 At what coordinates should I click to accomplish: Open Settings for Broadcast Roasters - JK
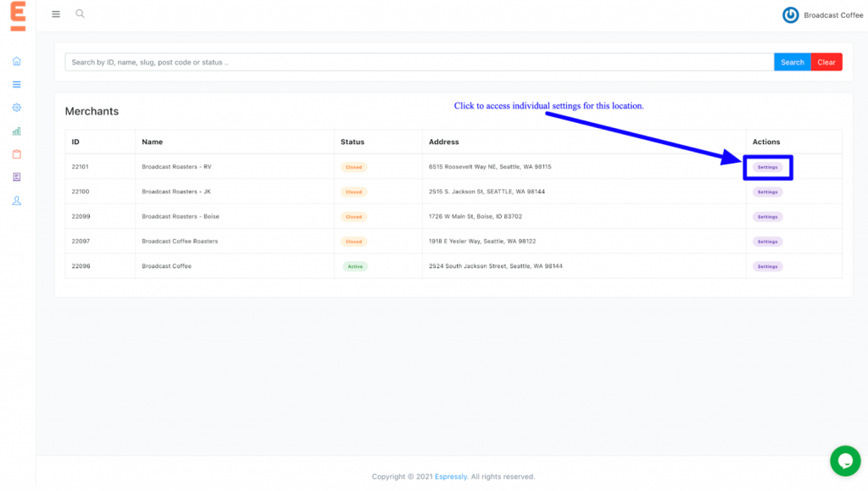767,192
